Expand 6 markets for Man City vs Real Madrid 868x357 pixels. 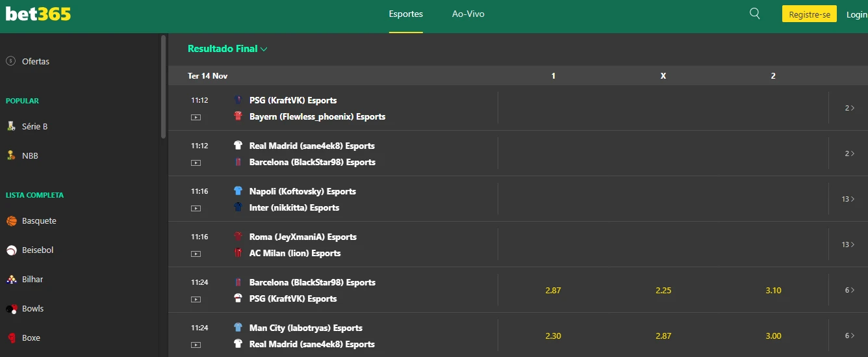849,336
